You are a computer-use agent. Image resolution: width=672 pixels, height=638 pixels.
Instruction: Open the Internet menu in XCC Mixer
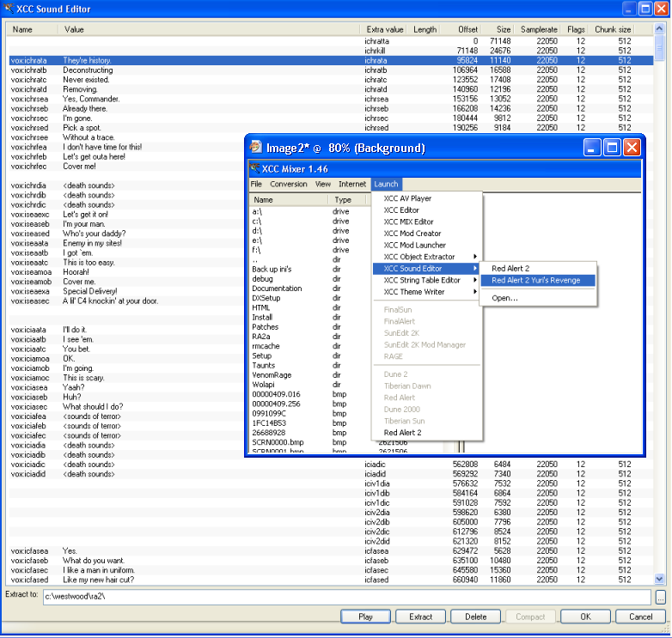352,184
